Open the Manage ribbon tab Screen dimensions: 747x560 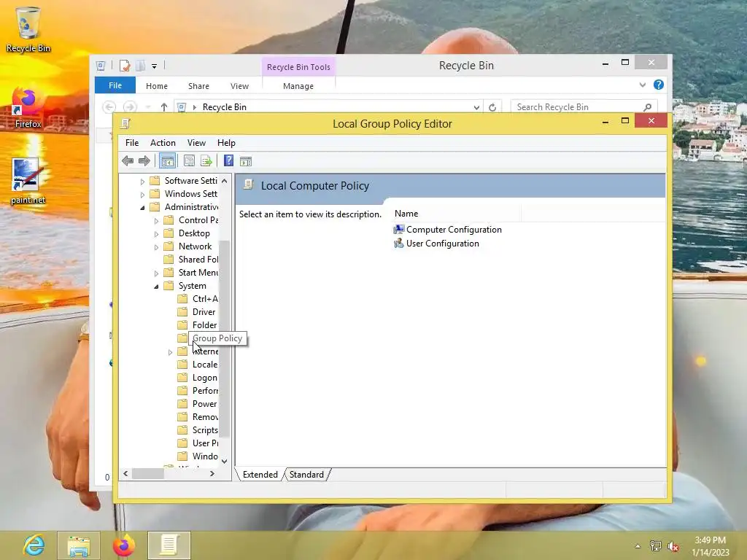[298, 86]
